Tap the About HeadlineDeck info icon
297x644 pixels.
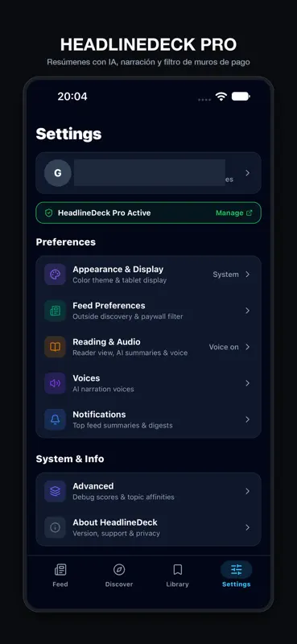tap(55, 527)
